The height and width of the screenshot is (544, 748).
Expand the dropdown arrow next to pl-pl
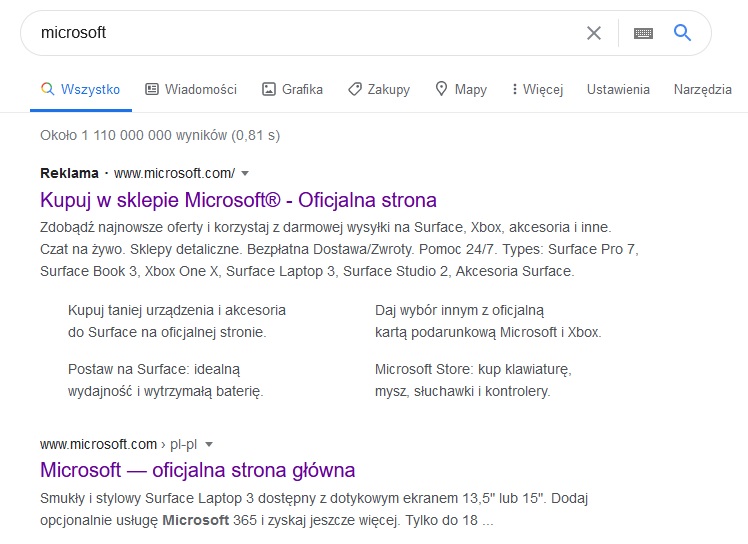208,444
